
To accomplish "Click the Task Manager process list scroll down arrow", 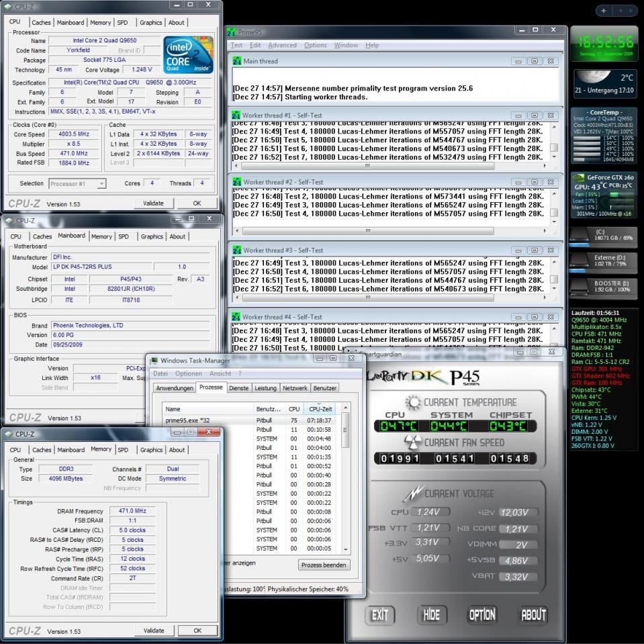I will pos(345,549).
